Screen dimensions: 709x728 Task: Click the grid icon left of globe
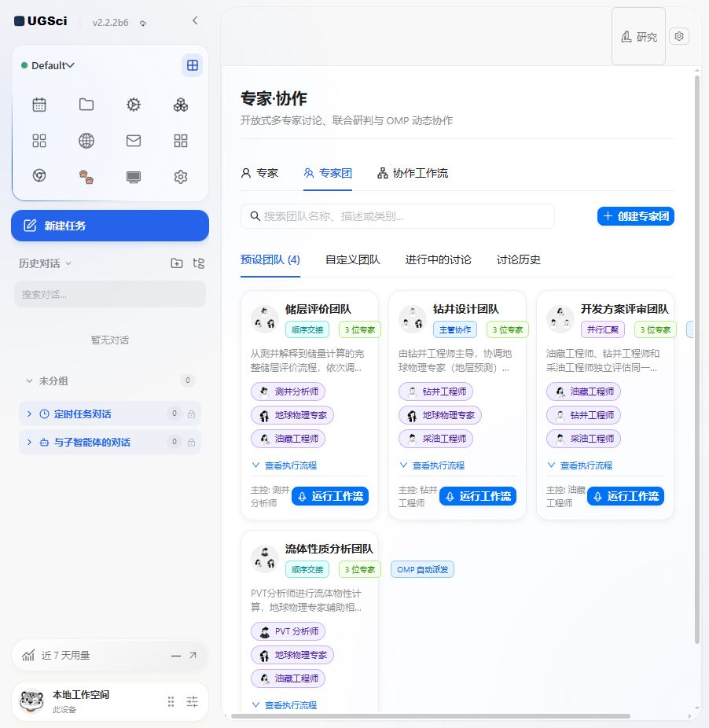click(x=39, y=141)
